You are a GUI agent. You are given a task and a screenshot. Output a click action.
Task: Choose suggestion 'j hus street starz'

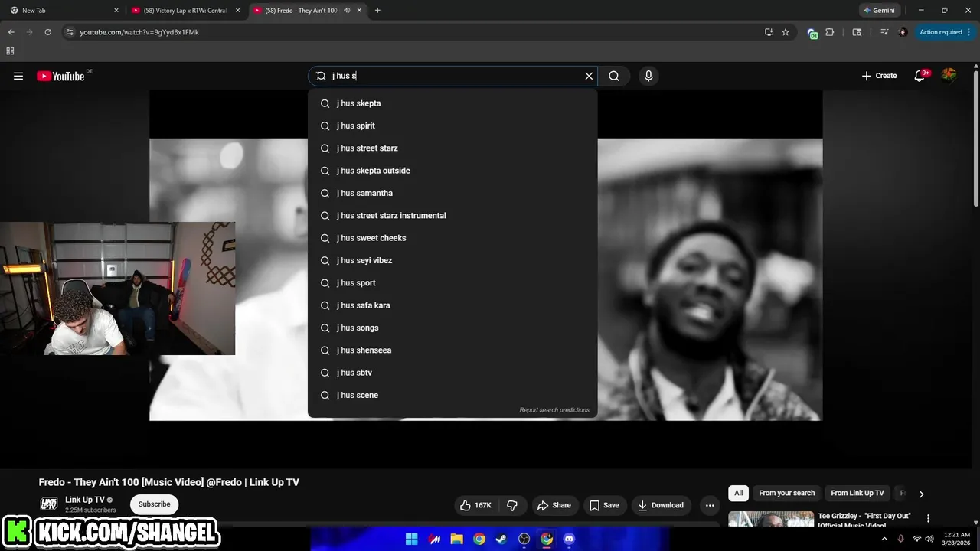(452, 148)
